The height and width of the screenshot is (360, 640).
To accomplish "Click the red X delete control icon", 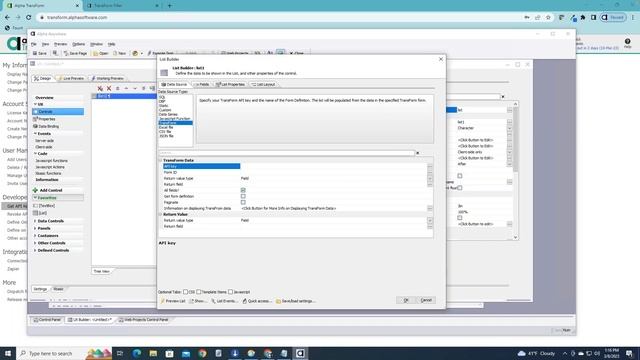I will (109, 89).
